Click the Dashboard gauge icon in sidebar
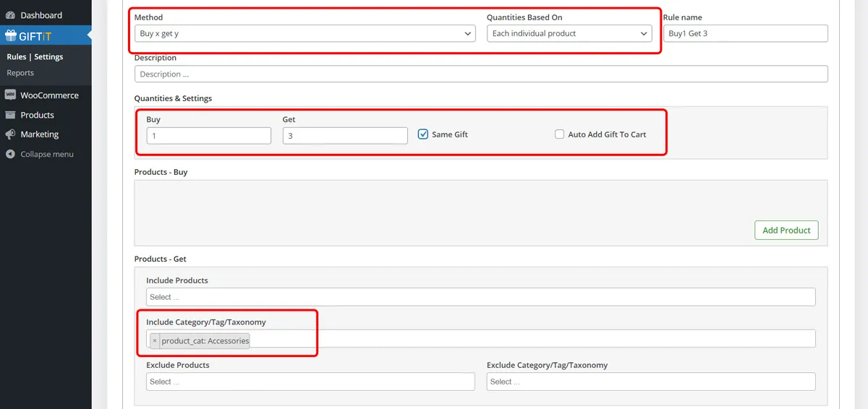This screenshot has height=409, width=868. (x=10, y=15)
